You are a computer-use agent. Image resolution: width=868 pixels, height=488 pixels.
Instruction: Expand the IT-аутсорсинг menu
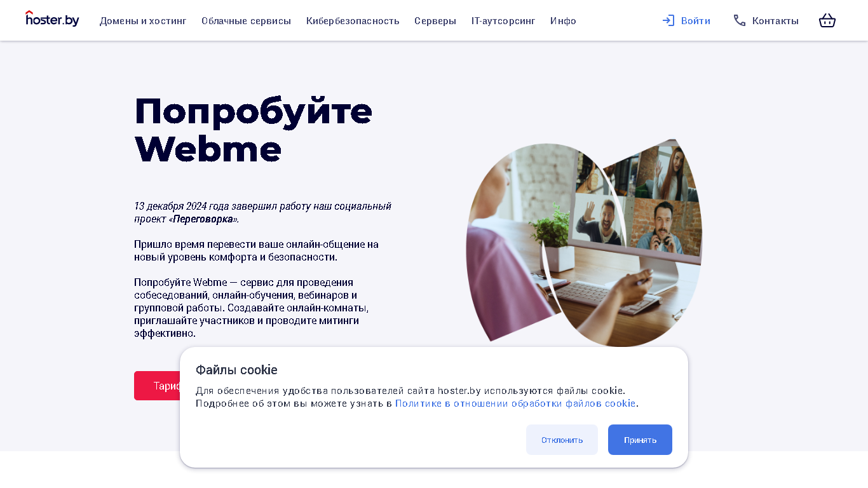(x=503, y=21)
